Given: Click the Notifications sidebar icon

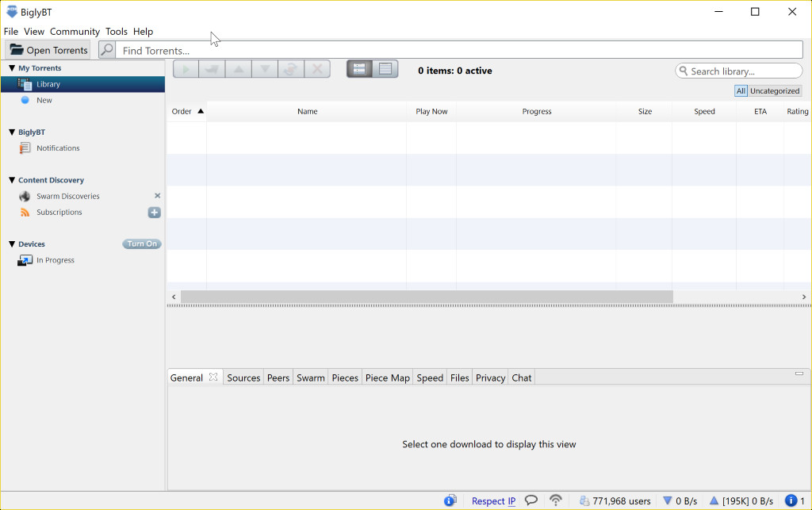Looking at the screenshot, I should coord(25,148).
